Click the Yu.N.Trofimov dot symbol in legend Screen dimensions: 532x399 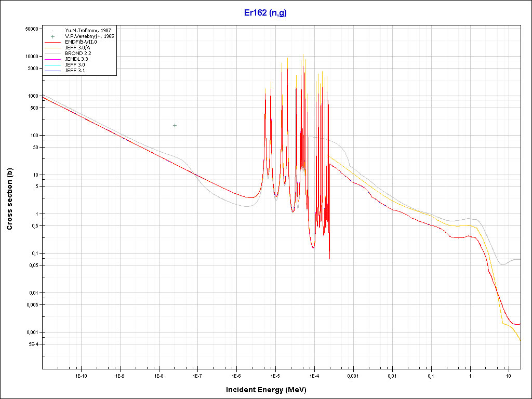53,31
